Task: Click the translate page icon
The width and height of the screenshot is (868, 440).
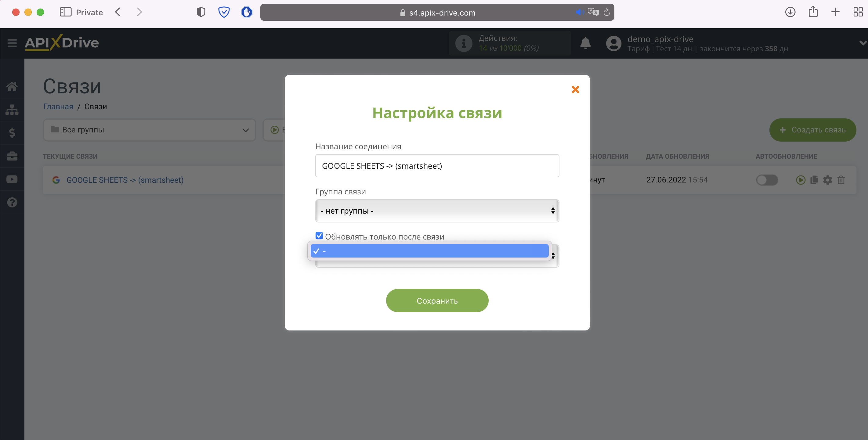Action: coord(593,12)
